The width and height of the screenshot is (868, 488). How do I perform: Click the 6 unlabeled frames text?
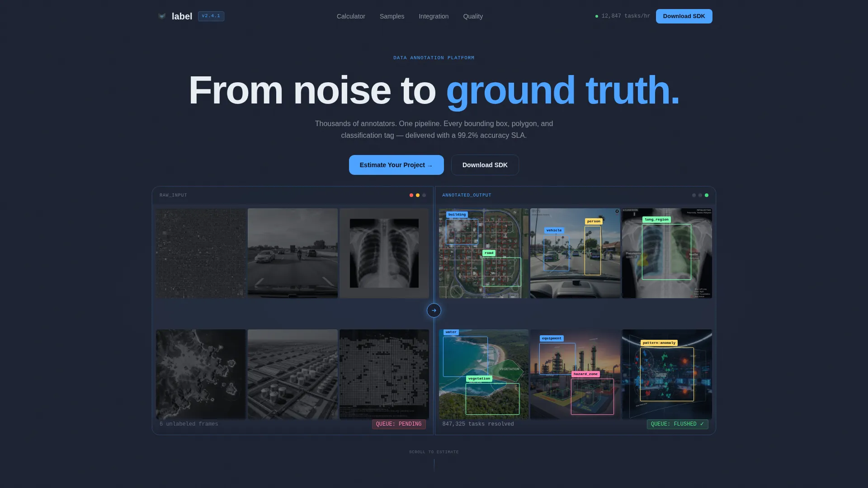pyautogui.click(x=189, y=424)
